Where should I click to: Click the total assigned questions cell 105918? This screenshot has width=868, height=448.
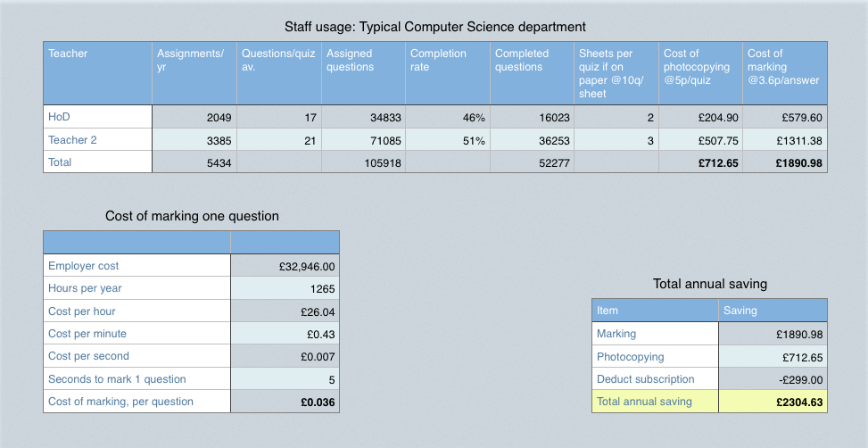coord(362,163)
